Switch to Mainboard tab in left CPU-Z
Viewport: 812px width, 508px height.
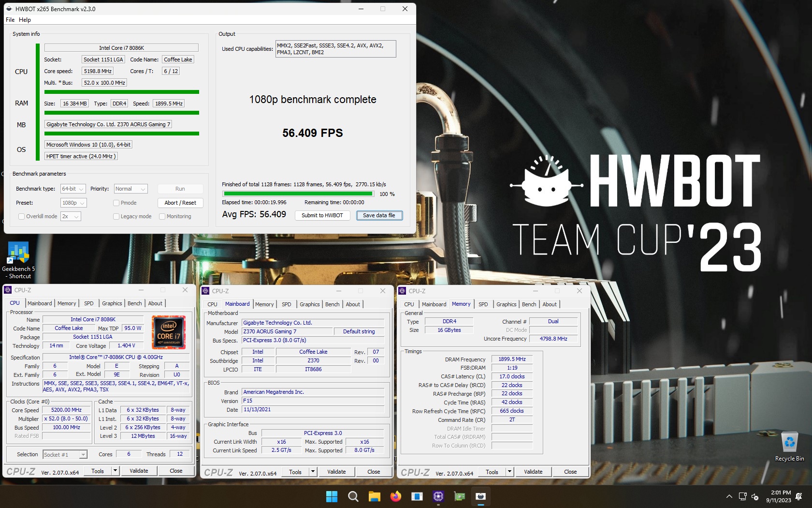[x=40, y=303]
